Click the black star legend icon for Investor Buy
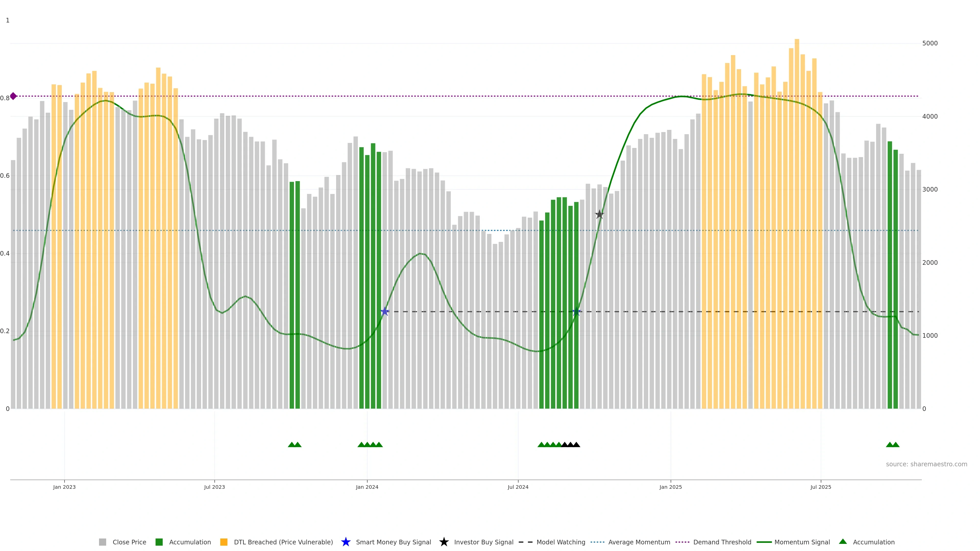The width and height of the screenshot is (980, 551). point(444,542)
